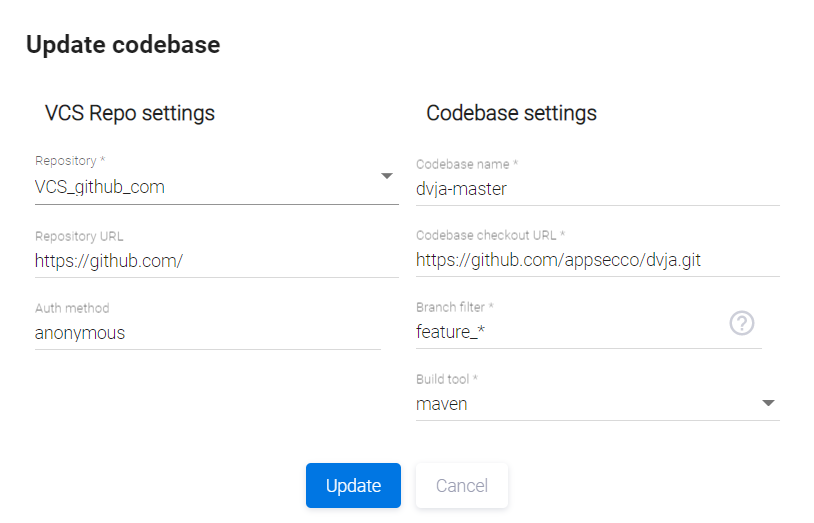Image resolution: width=814 pixels, height=523 pixels.
Task: Click the Codebase name field label
Action: 466,164
